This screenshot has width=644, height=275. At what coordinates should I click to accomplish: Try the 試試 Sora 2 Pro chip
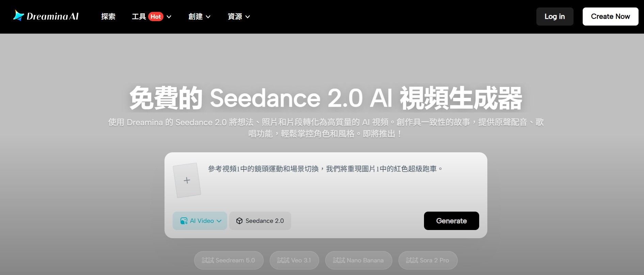coord(428,260)
